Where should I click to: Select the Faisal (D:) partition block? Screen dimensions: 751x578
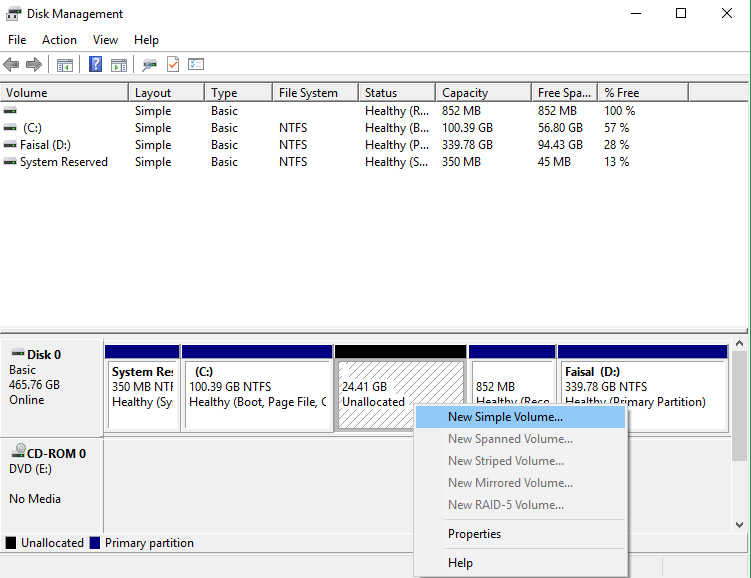[x=642, y=394]
